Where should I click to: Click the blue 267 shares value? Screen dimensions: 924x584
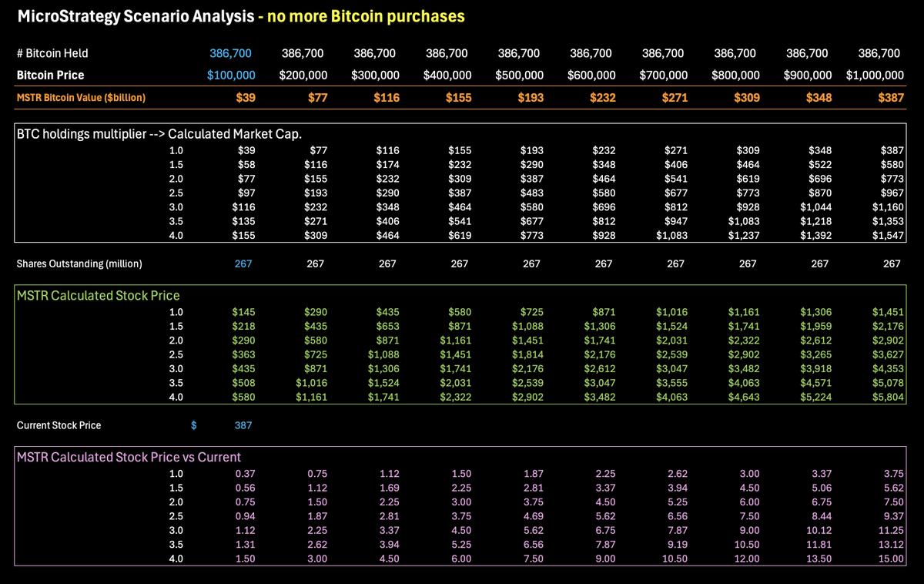(x=242, y=263)
